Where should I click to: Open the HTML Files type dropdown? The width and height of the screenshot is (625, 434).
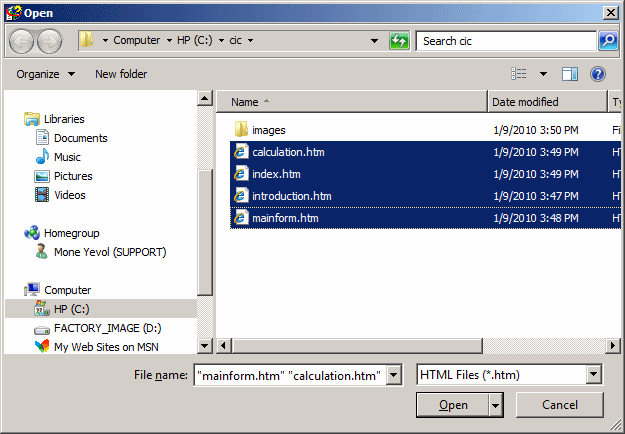click(x=594, y=374)
